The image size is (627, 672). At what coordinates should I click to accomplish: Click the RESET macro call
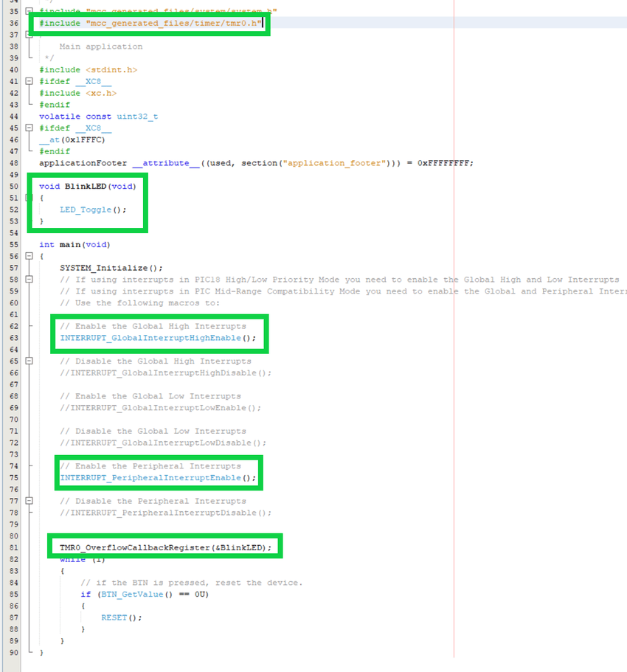[116, 617]
